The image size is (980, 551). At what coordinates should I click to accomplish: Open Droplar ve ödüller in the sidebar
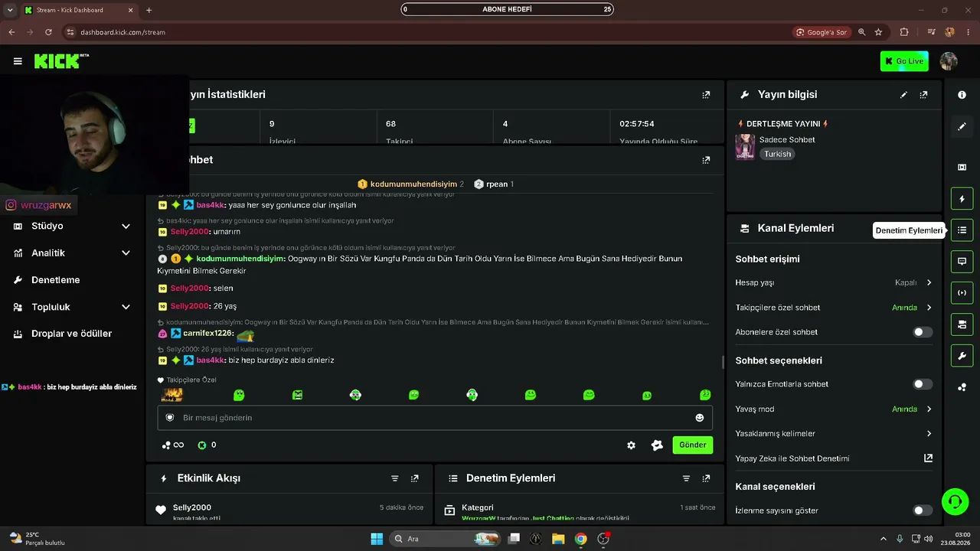[x=70, y=334]
